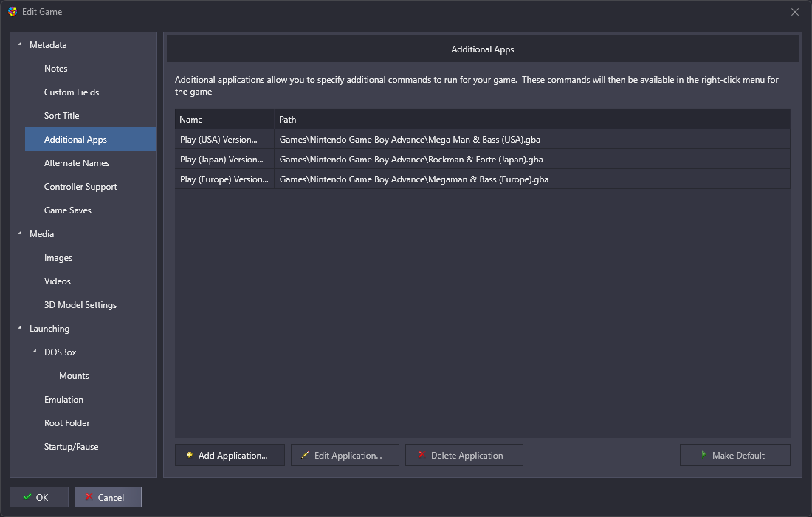Open Emulation settings

tap(63, 400)
